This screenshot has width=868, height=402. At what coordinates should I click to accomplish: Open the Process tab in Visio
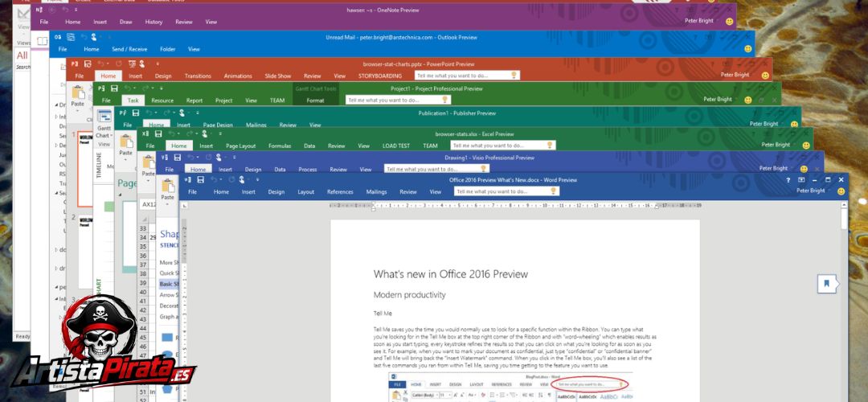click(x=307, y=170)
